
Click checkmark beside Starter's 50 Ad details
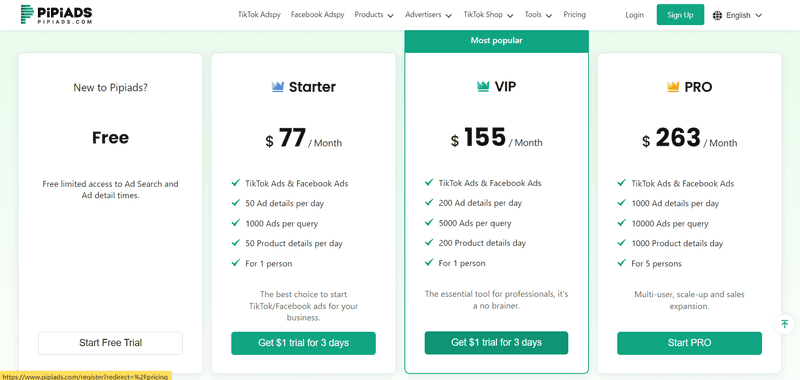pos(236,203)
